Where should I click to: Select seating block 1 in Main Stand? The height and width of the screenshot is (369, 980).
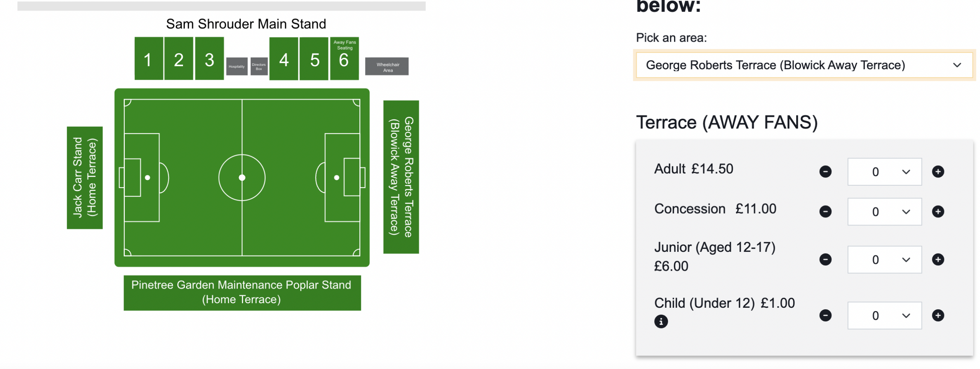(x=149, y=59)
